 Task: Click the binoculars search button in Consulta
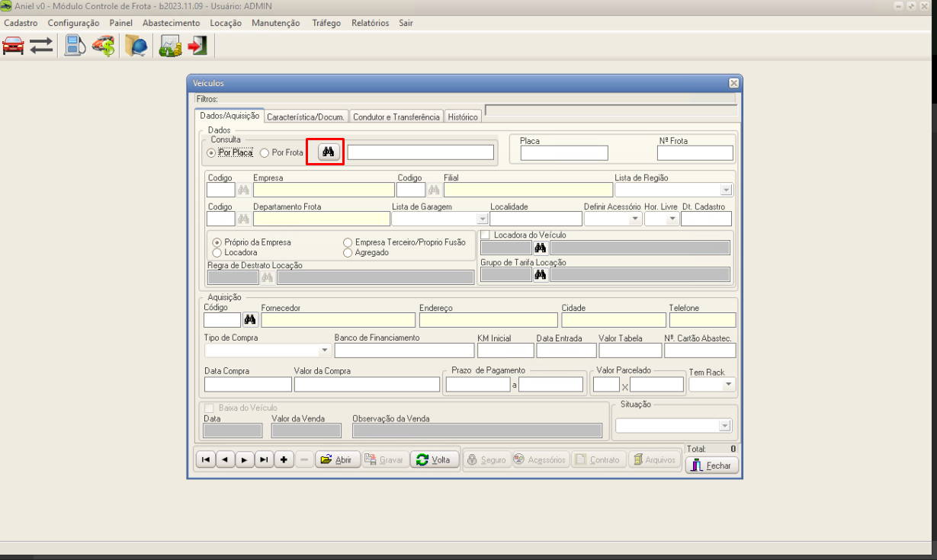tap(328, 152)
